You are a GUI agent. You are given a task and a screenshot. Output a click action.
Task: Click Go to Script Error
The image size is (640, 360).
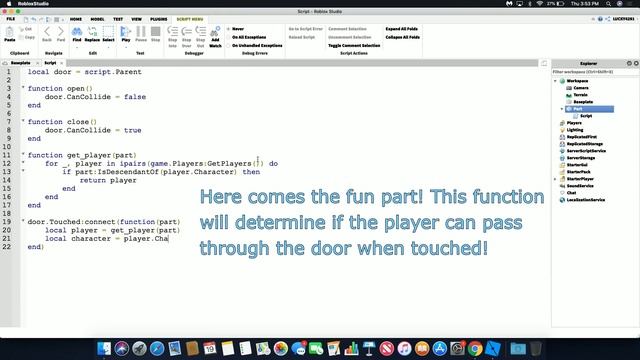306,29
